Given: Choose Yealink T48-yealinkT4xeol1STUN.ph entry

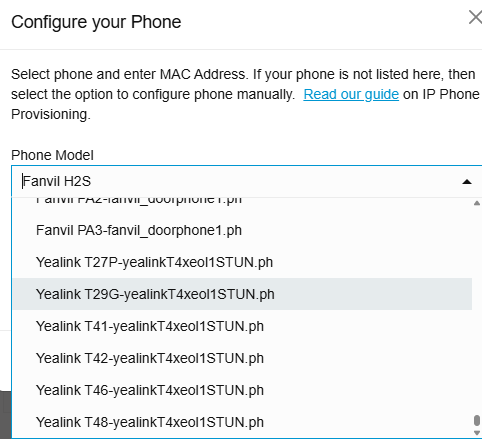Looking at the screenshot, I should (242, 422).
